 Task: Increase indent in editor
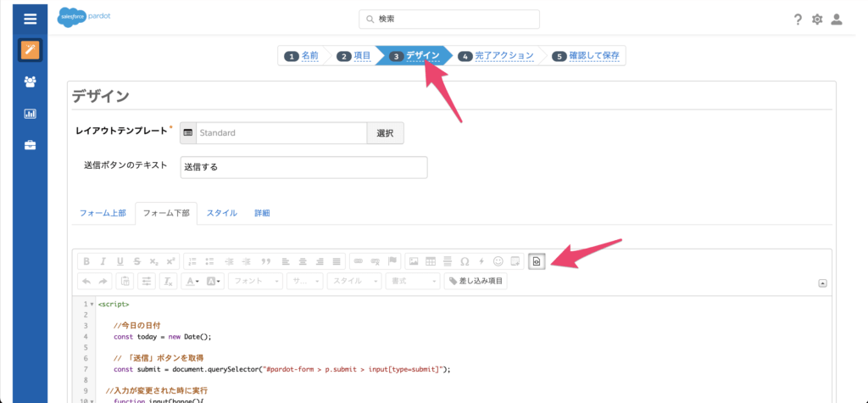click(x=247, y=261)
